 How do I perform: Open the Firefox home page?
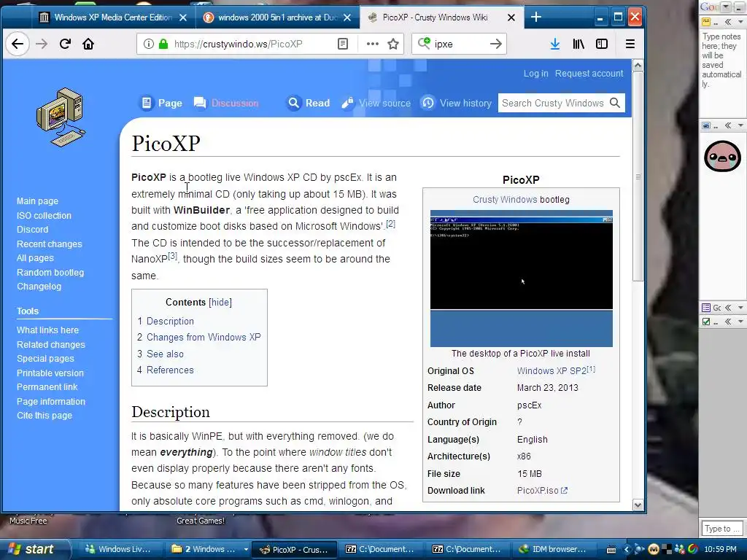pyautogui.click(x=88, y=44)
